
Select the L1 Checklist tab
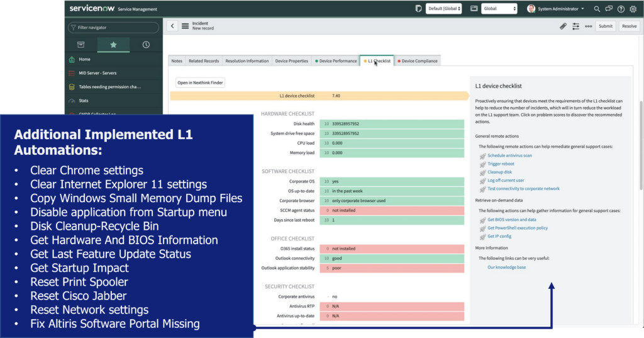pos(377,61)
